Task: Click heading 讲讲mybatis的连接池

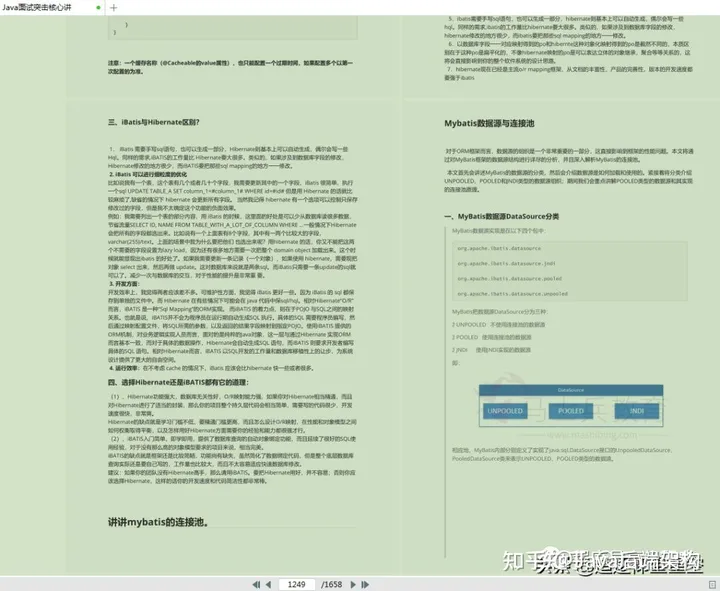Action: click(158, 522)
